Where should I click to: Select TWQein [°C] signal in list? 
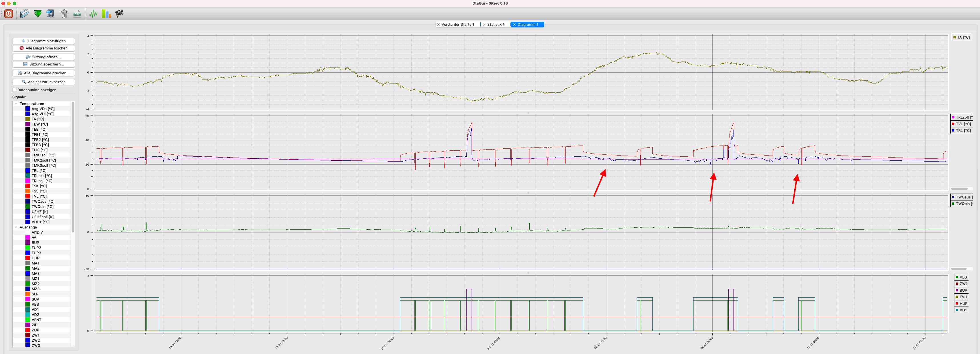click(x=42, y=206)
